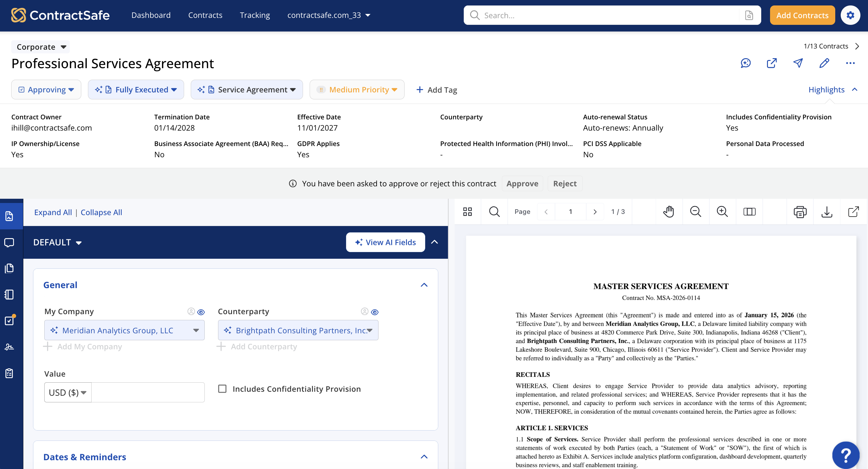Screen dimensions: 868x469
Task: Click the viewer search magnifier
Action: pos(494,211)
